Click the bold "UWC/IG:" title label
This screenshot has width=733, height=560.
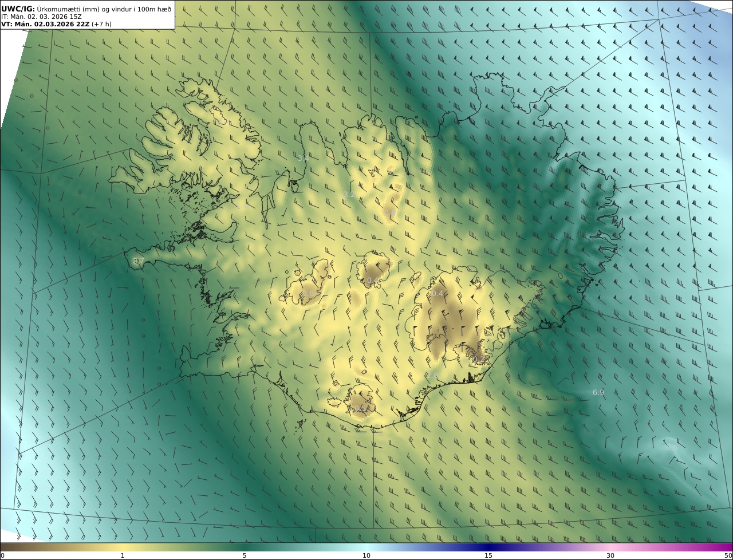click(18, 9)
